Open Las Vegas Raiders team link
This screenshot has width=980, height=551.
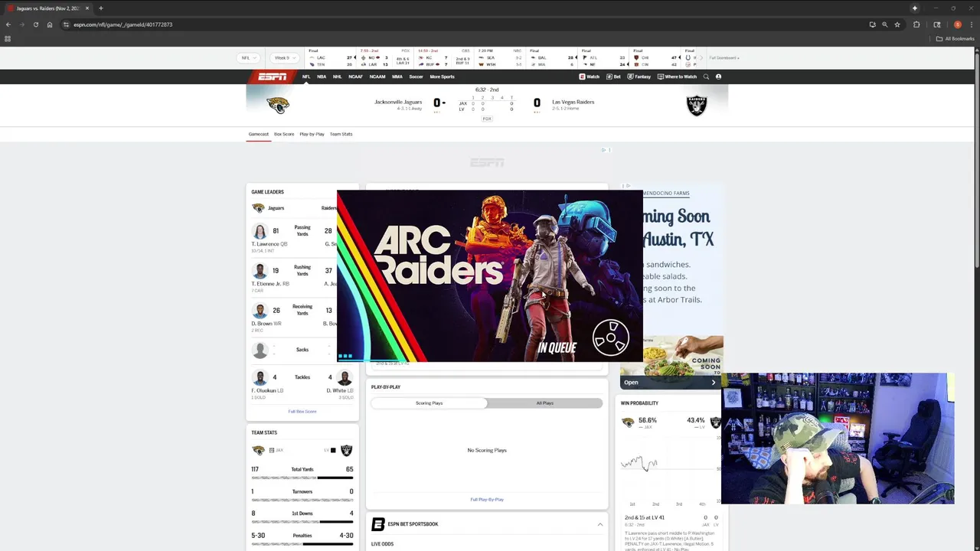coord(573,102)
